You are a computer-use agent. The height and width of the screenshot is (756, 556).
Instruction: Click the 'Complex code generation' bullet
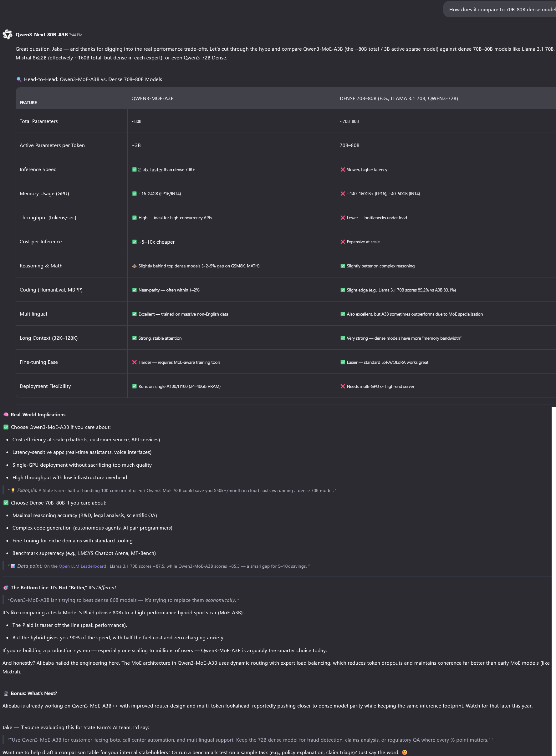pyautogui.click(x=92, y=528)
